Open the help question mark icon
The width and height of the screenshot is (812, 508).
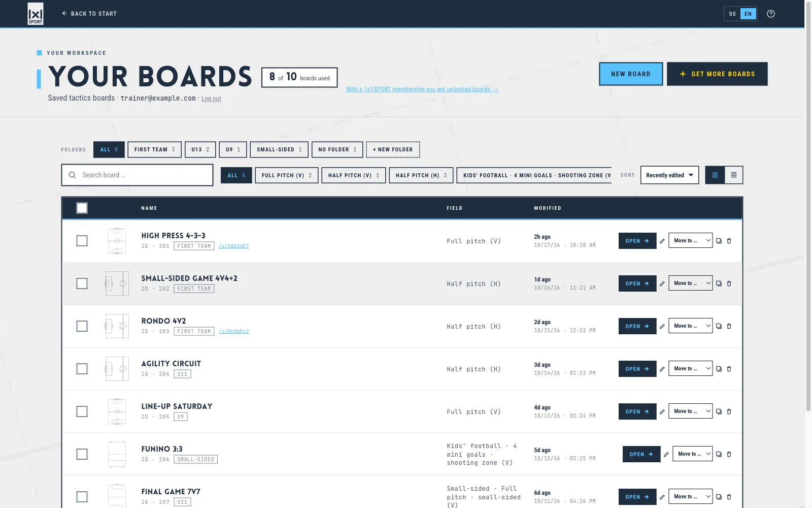(771, 14)
